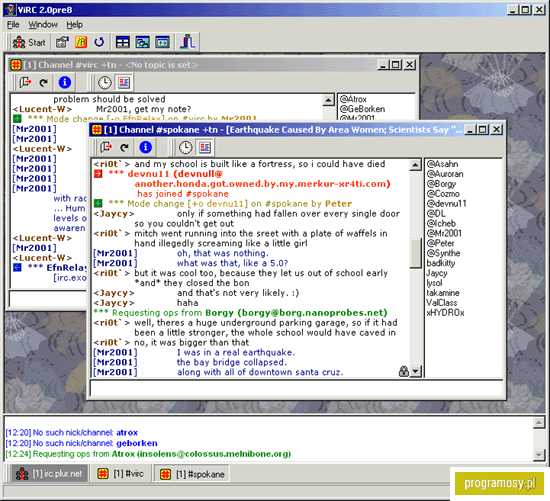Screen dimensions: 550x501
Task: Click the green mode change icon in #virc
Action: [x=17, y=119]
